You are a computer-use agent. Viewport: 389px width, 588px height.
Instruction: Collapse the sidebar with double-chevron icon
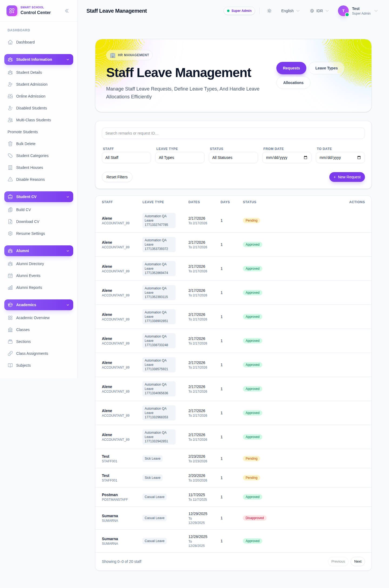67,11
